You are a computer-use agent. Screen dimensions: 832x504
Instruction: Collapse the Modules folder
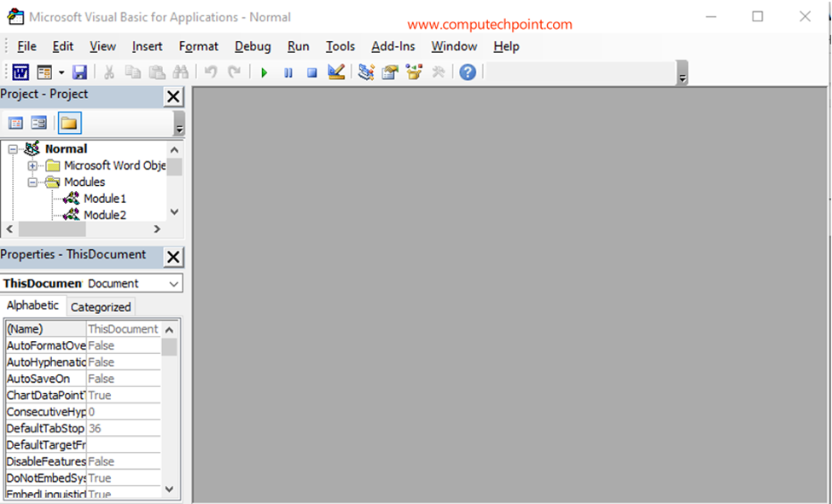pyautogui.click(x=32, y=182)
